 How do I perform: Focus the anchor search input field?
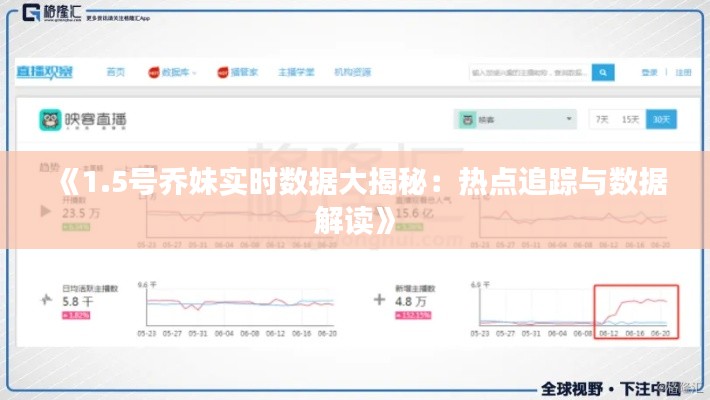coord(530,72)
